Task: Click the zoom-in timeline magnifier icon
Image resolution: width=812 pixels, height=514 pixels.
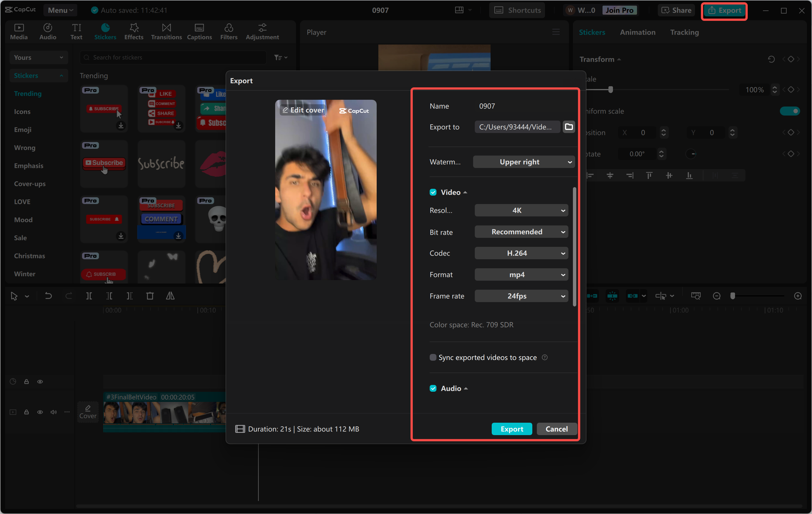Action: pyautogui.click(x=798, y=296)
